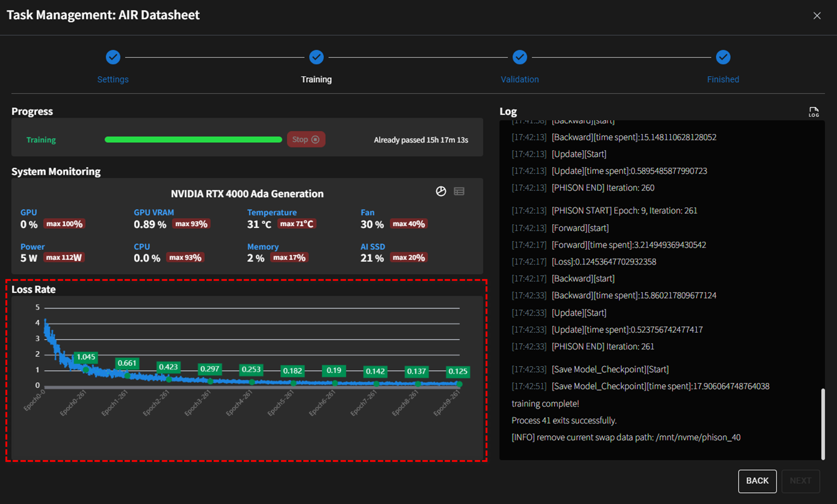Export the log file icon

click(813, 112)
